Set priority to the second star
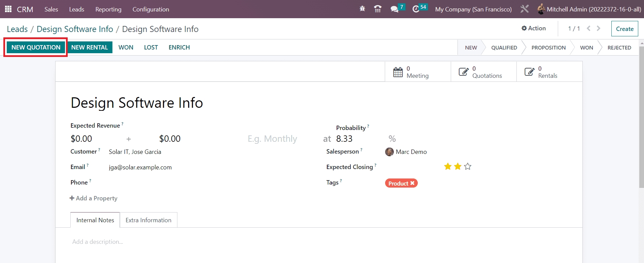The height and width of the screenshot is (263, 644). click(458, 166)
